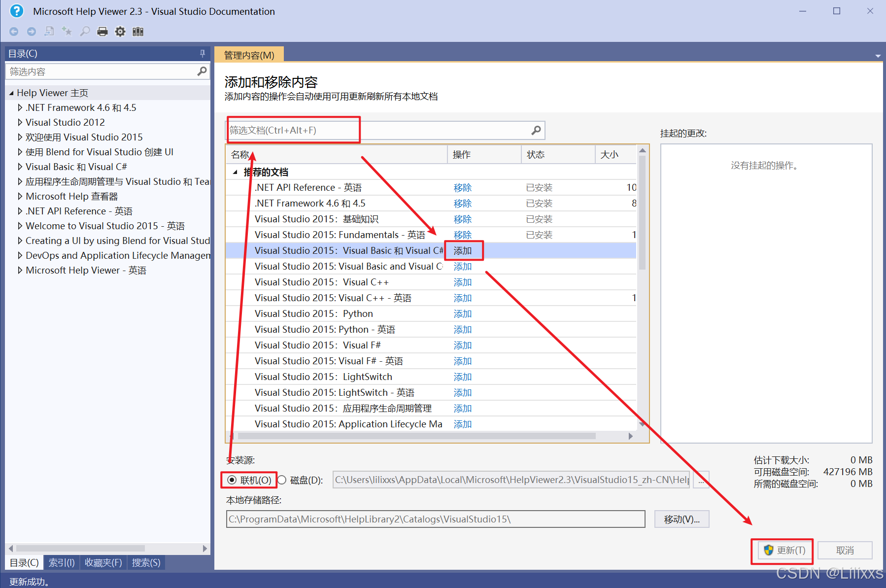This screenshot has height=588, width=886.
Task: Click the sync table of contents icon
Action: [x=49, y=32]
